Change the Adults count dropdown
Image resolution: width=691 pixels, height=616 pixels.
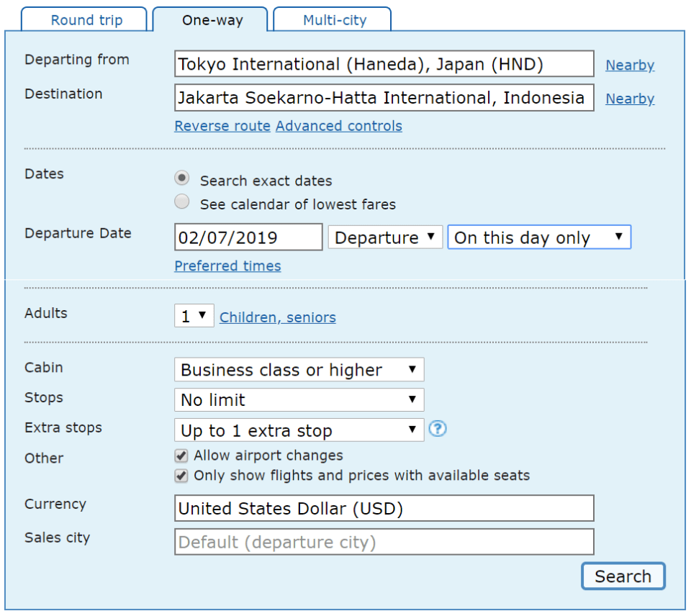193,317
